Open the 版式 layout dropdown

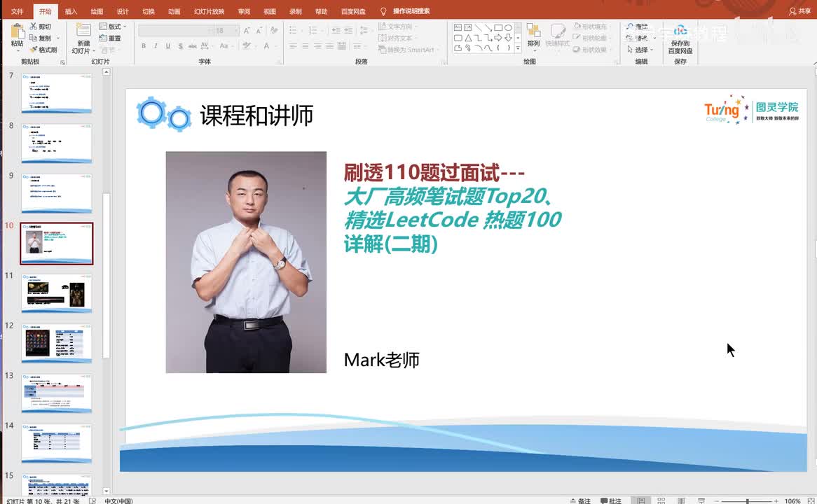point(113,27)
